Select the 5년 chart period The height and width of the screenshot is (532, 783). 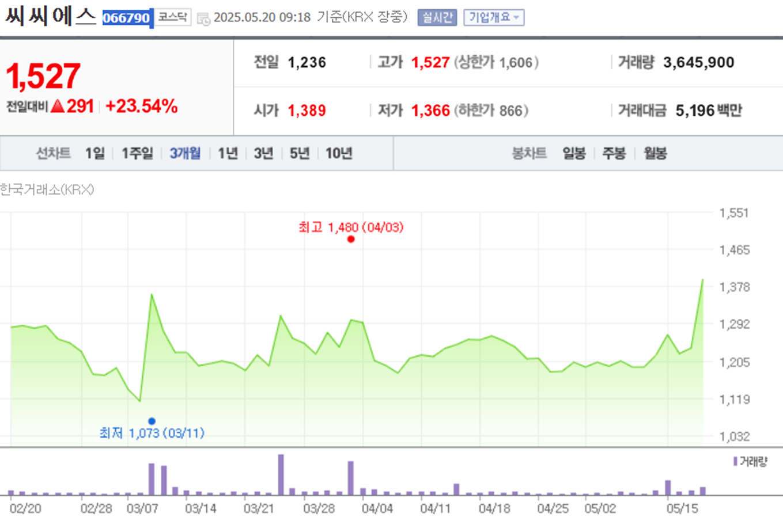300,153
